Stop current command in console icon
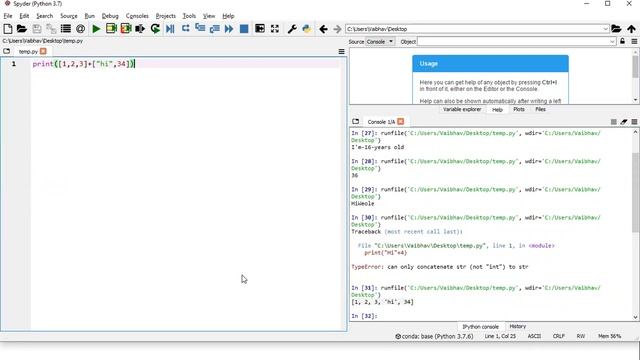Image resolution: width=640 pixels, height=360 pixels. point(613,122)
